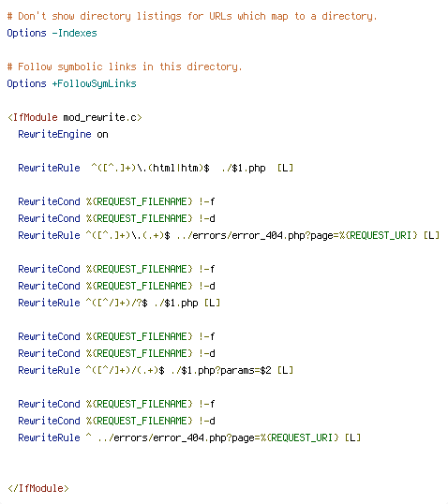Click the comment about following symbolic links

click(125, 67)
